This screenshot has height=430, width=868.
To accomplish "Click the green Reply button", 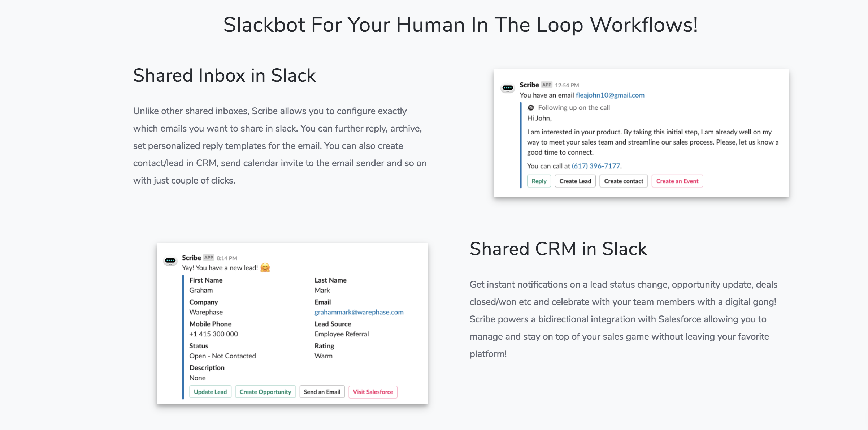I will click(539, 181).
